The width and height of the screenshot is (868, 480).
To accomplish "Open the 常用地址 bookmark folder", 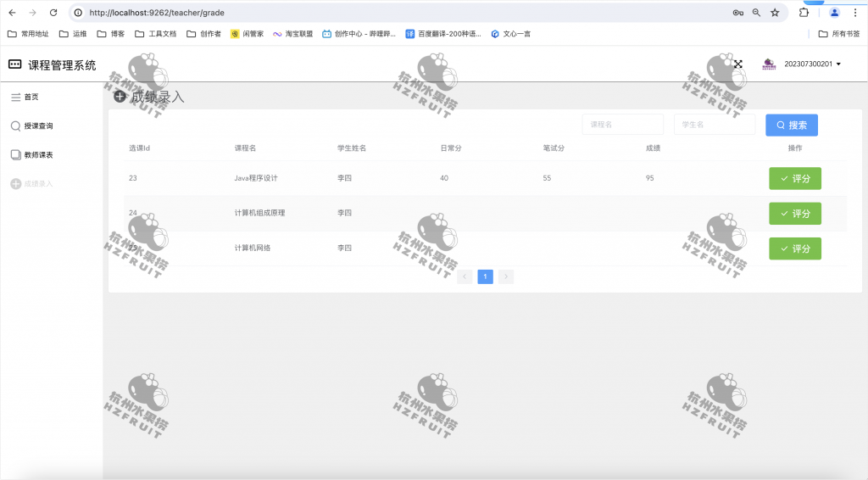I will tap(28, 34).
